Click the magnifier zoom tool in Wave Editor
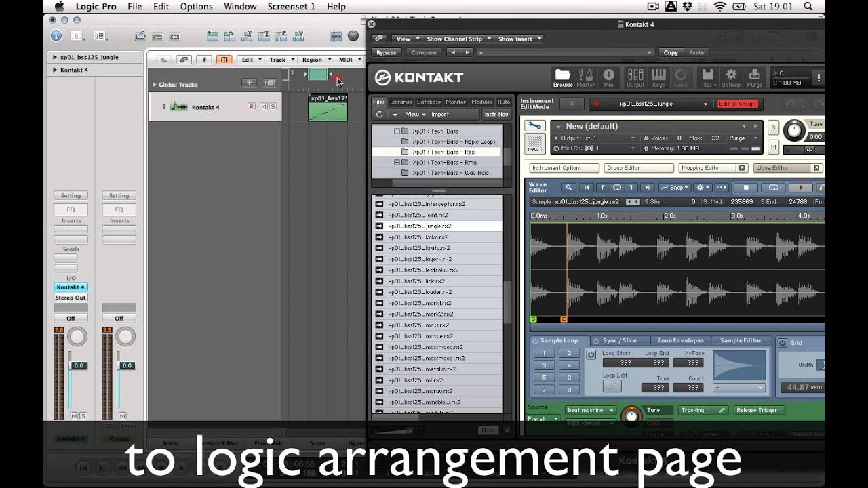868x488 pixels. (569, 188)
